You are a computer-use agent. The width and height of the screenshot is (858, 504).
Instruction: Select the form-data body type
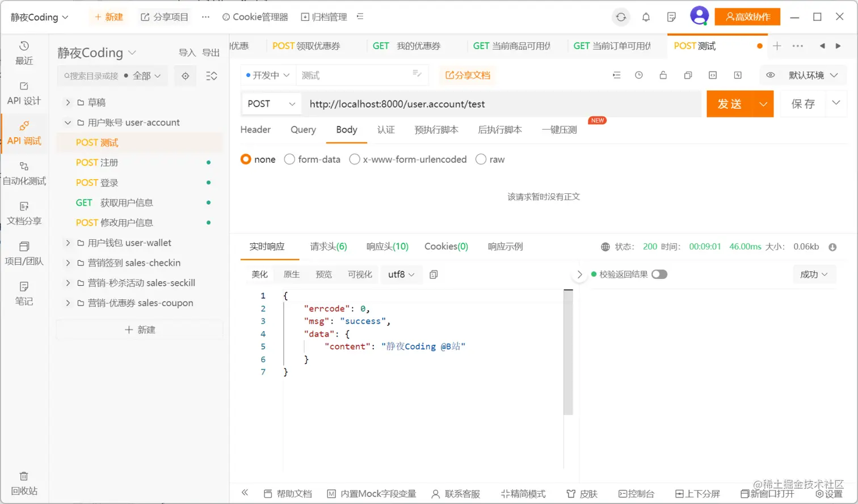[x=312, y=159]
